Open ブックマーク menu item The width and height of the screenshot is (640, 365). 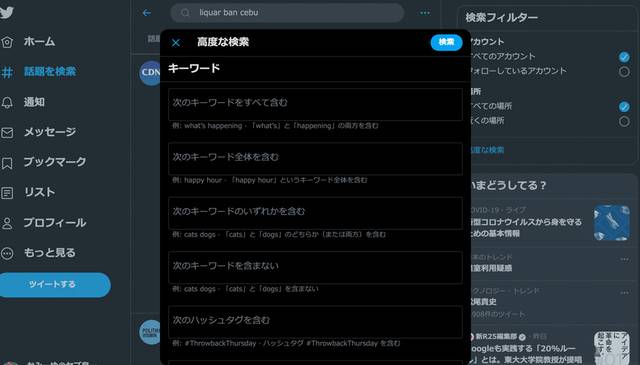pos(55,162)
